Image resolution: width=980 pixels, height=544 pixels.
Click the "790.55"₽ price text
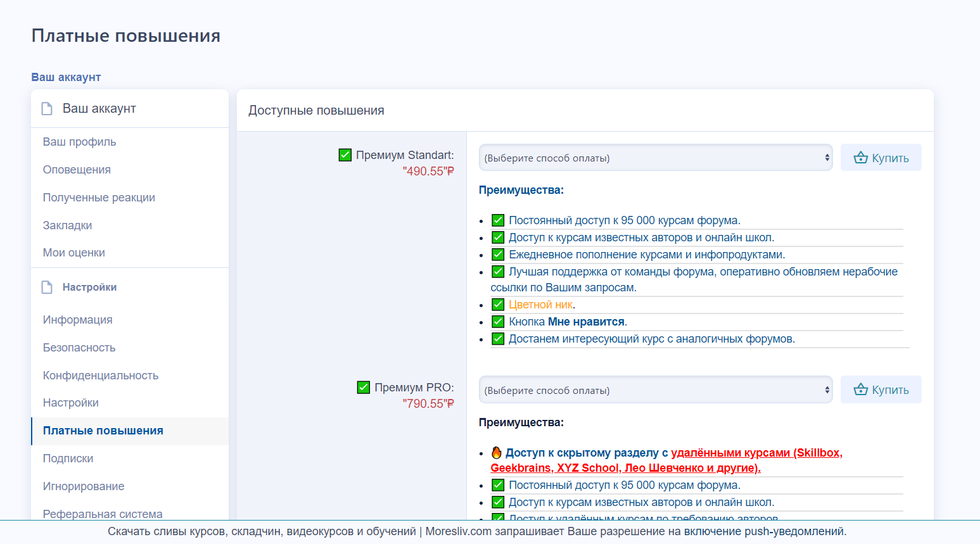tap(428, 404)
